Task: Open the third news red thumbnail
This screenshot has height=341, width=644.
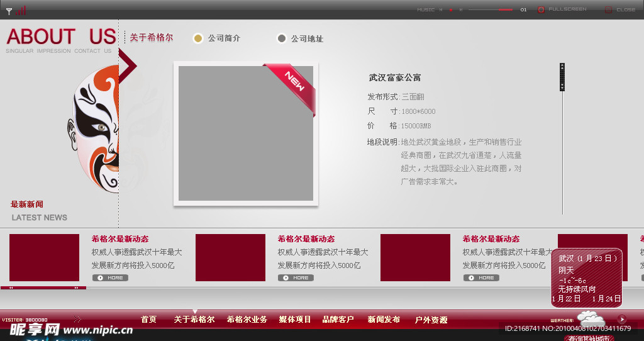Action: point(415,257)
